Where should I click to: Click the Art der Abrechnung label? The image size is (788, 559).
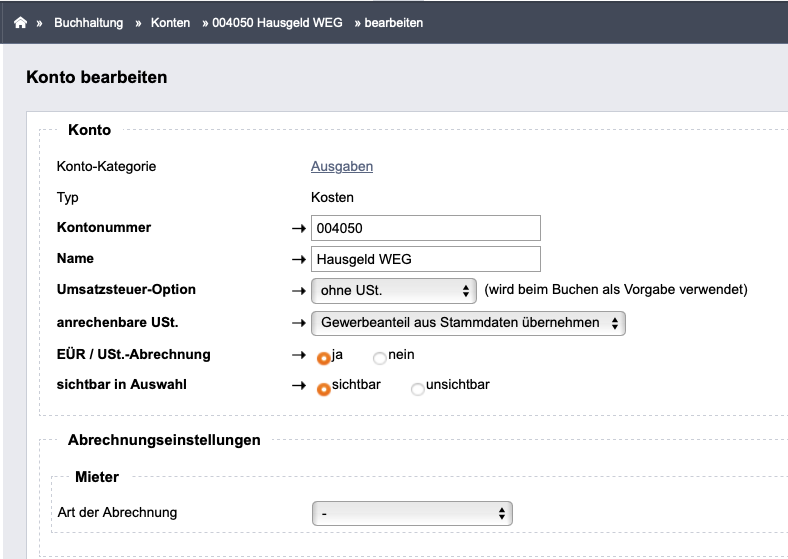(x=118, y=512)
